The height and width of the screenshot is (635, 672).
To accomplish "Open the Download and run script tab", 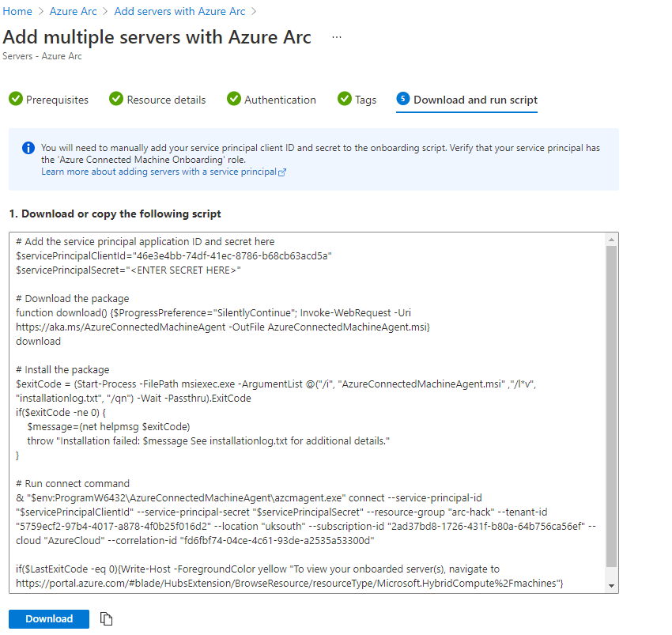I will click(475, 100).
